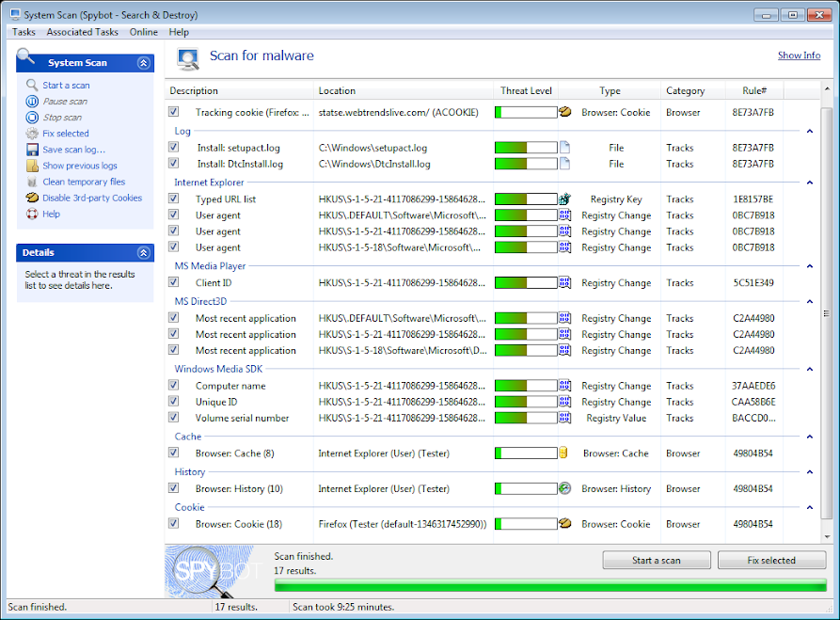Collapse the MS Media Player group
This screenshot has width=840, height=620.
(x=810, y=266)
